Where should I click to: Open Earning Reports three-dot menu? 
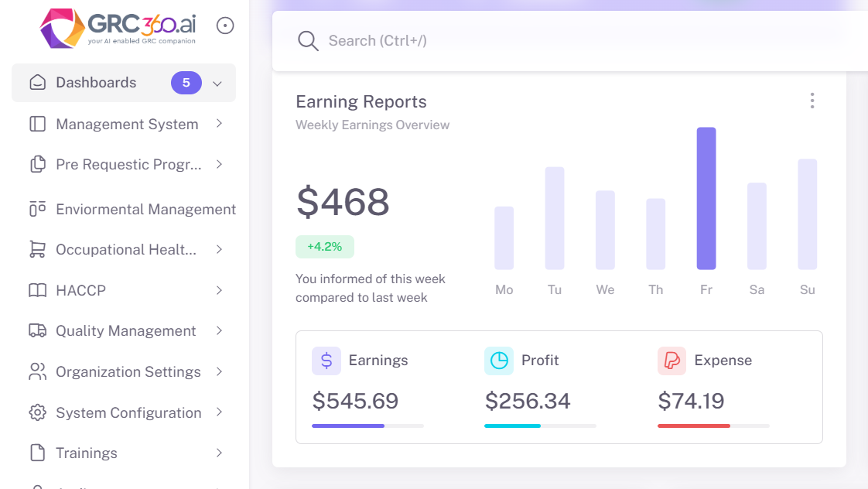(x=812, y=101)
